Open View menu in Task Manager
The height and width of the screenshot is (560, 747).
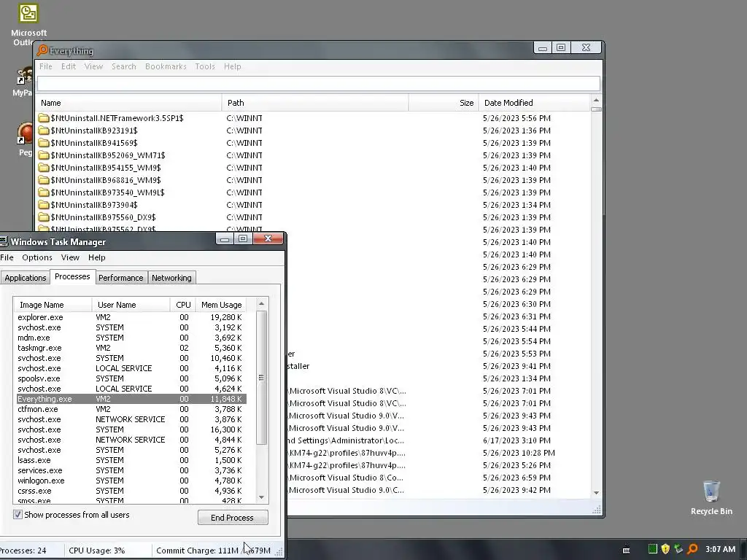(x=70, y=257)
